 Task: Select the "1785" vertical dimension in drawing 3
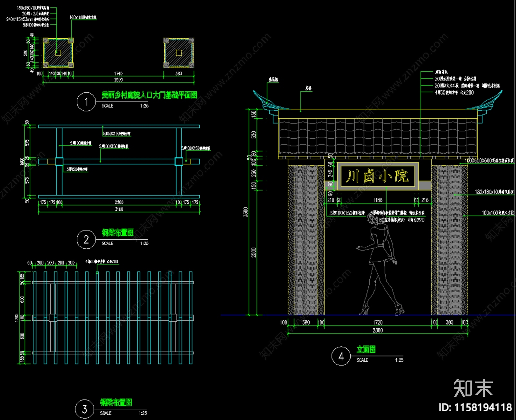coord(16,317)
